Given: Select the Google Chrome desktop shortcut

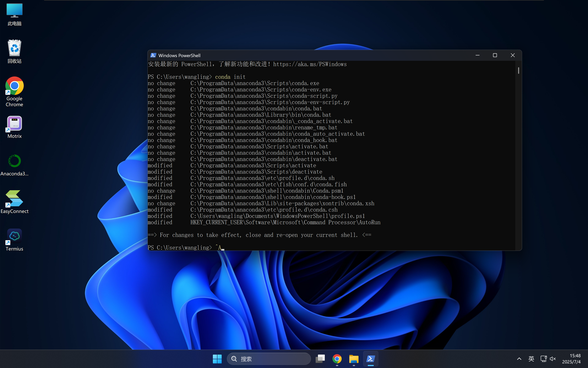Looking at the screenshot, I should pos(14,92).
